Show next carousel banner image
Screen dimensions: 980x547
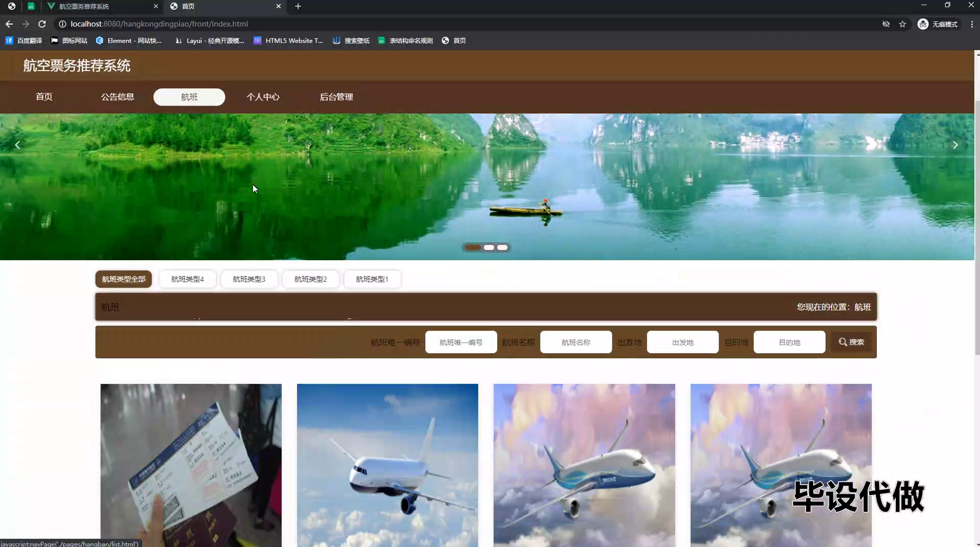[x=955, y=145]
